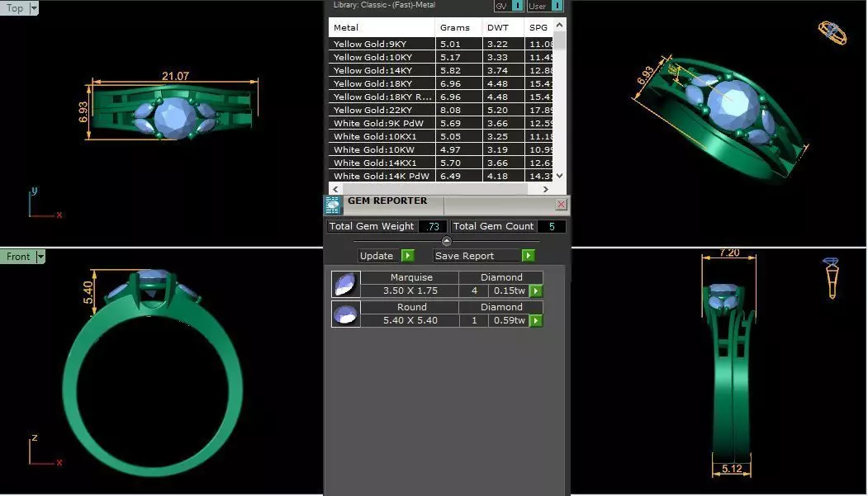
Task: Click the Round quantity cell 1
Action: click(474, 321)
